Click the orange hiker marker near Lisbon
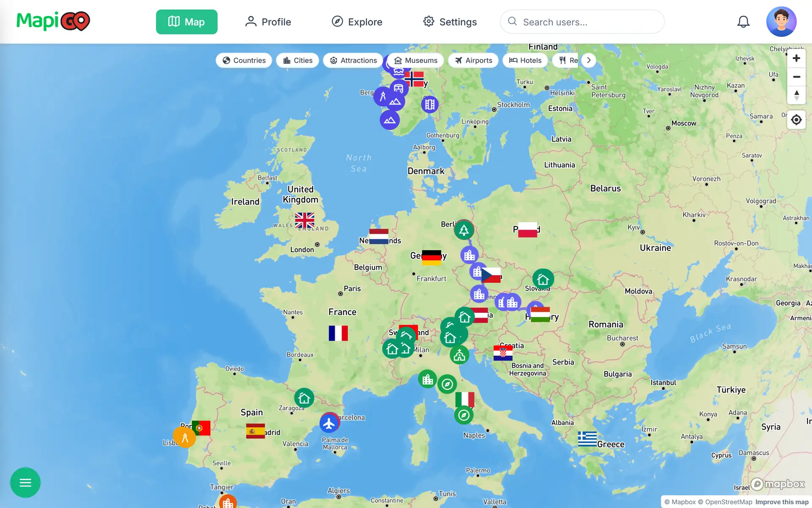This screenshot has width=812, height=508. [184, 437]
